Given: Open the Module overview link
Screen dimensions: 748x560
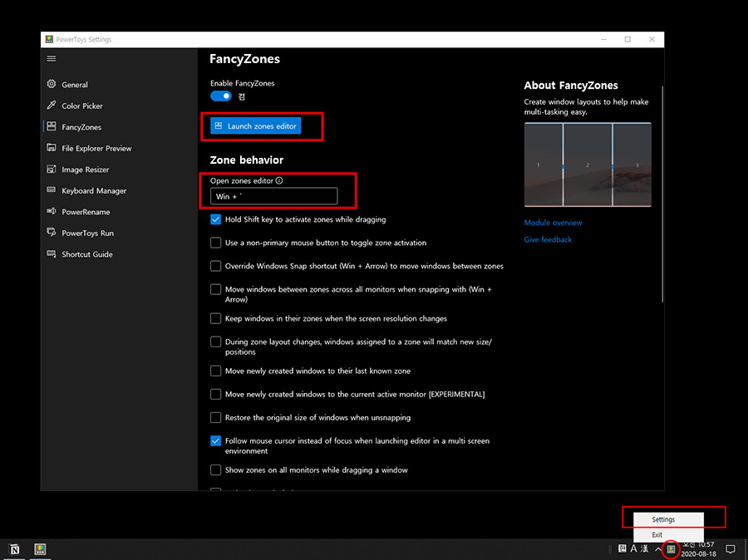Looking at the screenshot, I should 553,223.
